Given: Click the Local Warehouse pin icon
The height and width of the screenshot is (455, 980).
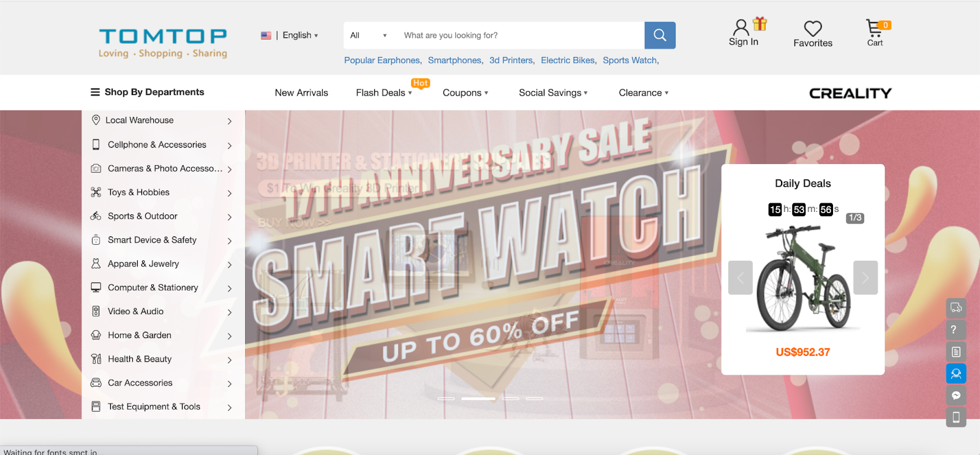Looking at the screenshot, I should (x=96, y=120).
